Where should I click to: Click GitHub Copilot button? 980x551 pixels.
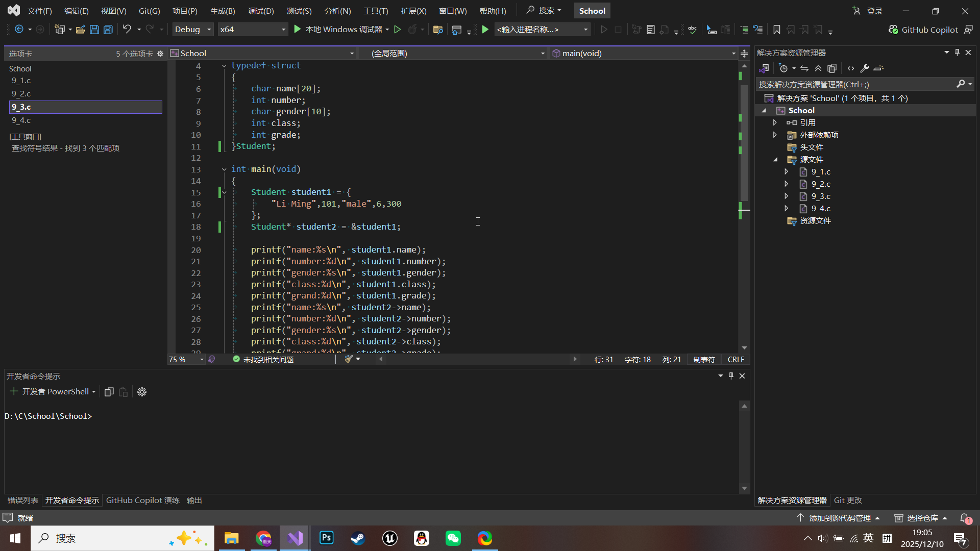[923, 30]
